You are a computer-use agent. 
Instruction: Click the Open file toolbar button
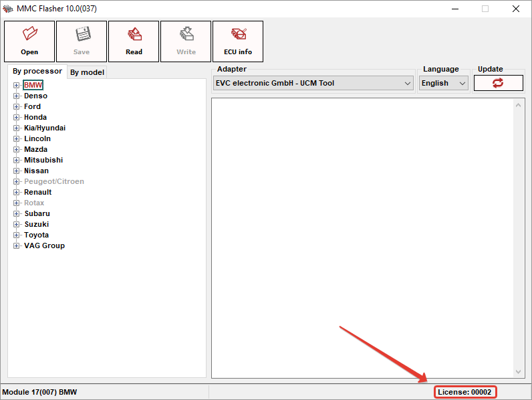point(29,41)
